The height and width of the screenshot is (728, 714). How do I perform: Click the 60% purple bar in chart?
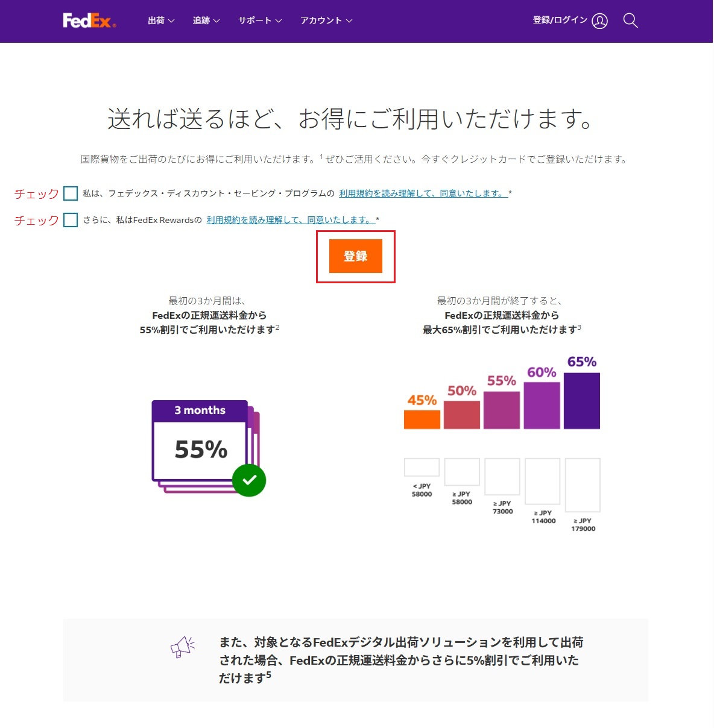point(542,406)
